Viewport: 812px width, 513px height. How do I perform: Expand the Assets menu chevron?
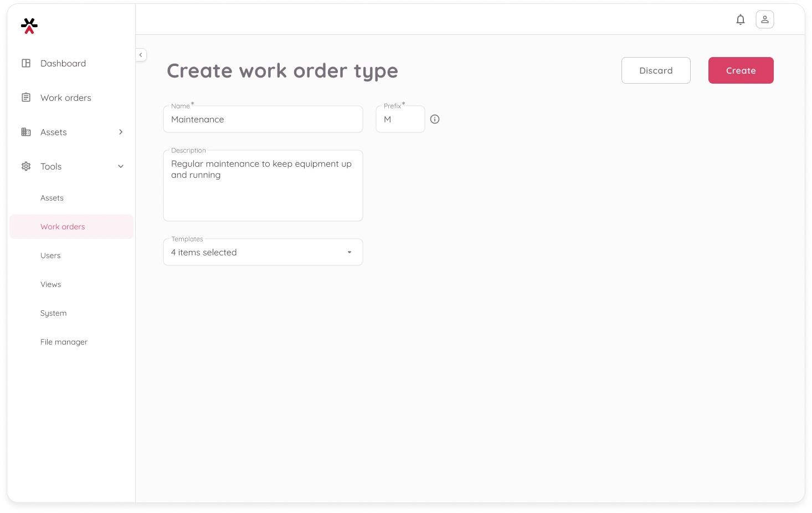(121, 132)
